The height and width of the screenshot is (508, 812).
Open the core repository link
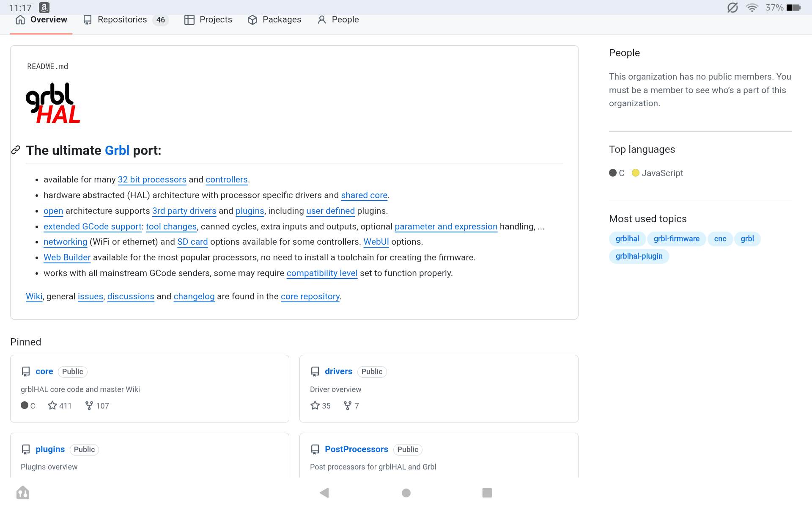point(44,371)
